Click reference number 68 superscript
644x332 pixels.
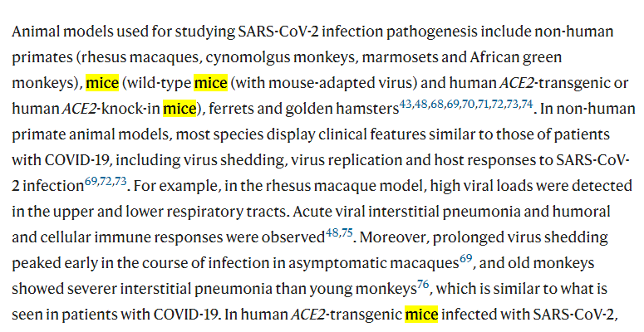[437, 104]
